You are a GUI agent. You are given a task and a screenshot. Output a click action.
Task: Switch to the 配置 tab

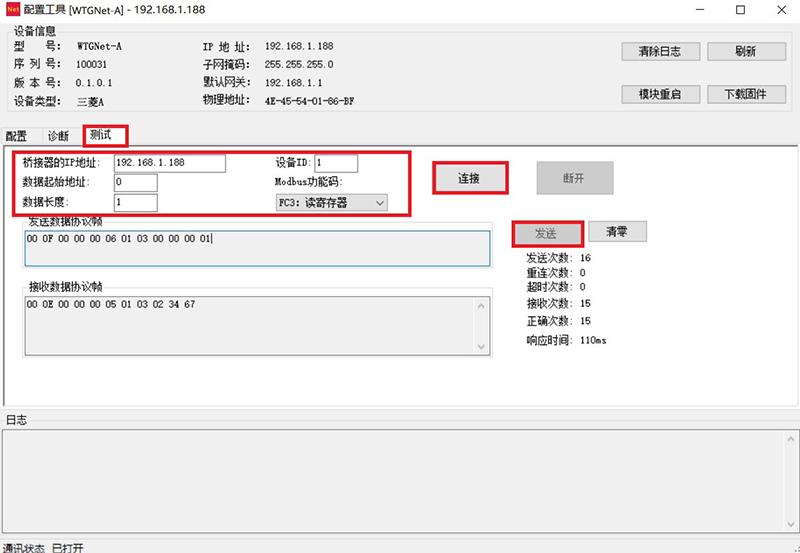(16, 136)
